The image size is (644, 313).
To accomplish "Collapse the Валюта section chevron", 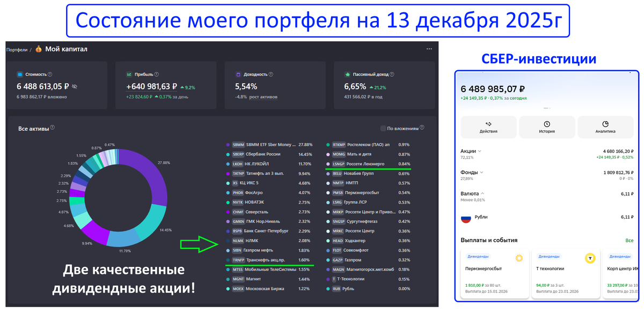I will 482,193.
